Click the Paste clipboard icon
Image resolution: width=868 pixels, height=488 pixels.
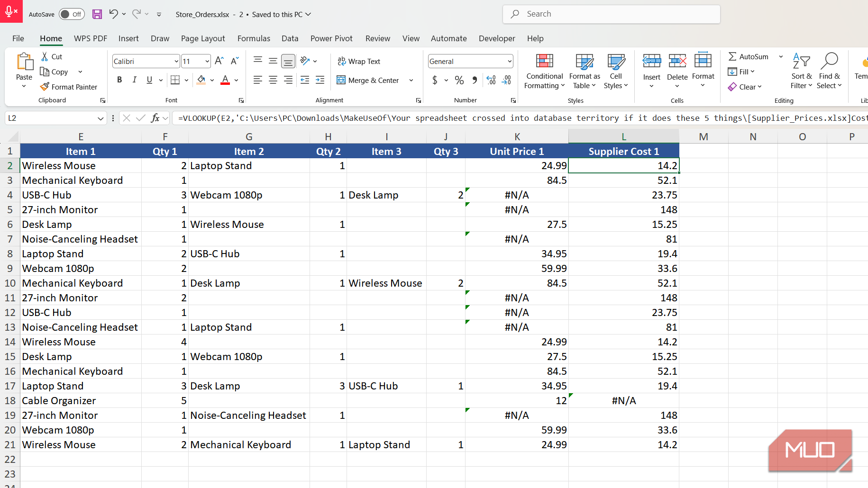click(x=24, y=62)
